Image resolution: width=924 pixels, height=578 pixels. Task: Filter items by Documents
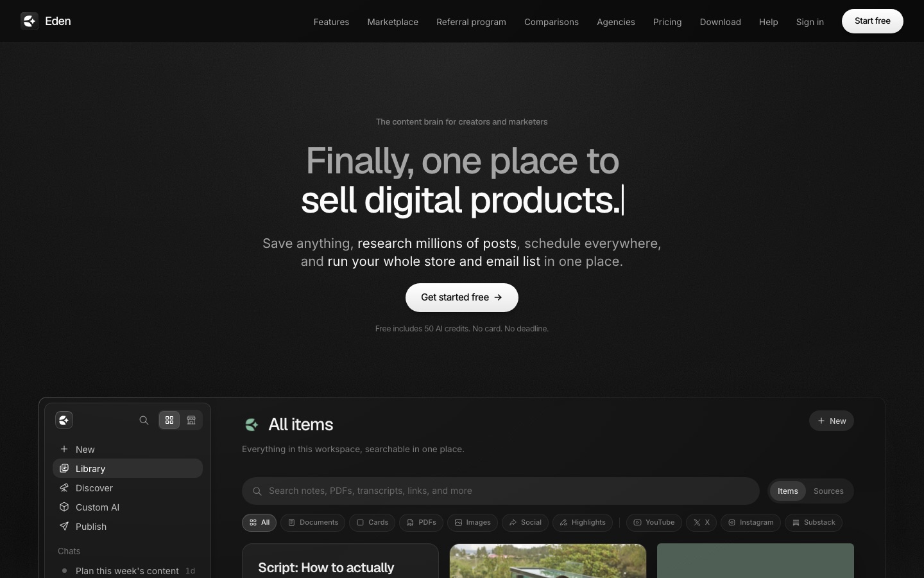point(312,523)
